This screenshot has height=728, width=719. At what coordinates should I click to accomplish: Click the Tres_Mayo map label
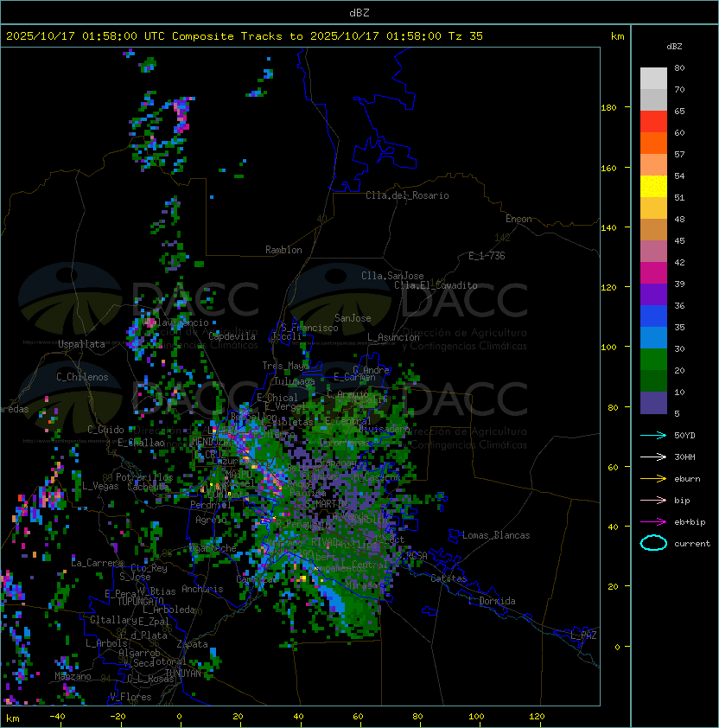coord(285,366)
